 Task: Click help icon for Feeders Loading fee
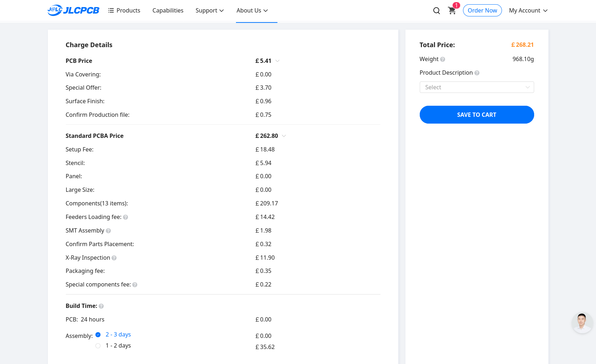click(x=125, y=217)
